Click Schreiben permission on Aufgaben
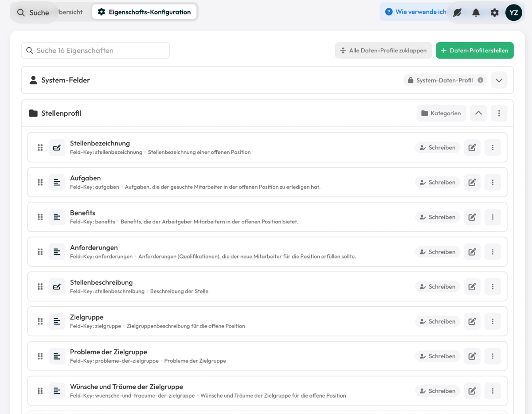532x414 pixels. click(438, 182)
